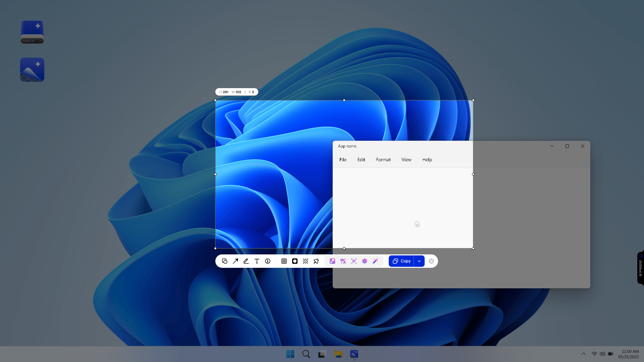
Task: Cancel the screenshot selection with the X
Action: pyautogui.click(x=431, y=261)
